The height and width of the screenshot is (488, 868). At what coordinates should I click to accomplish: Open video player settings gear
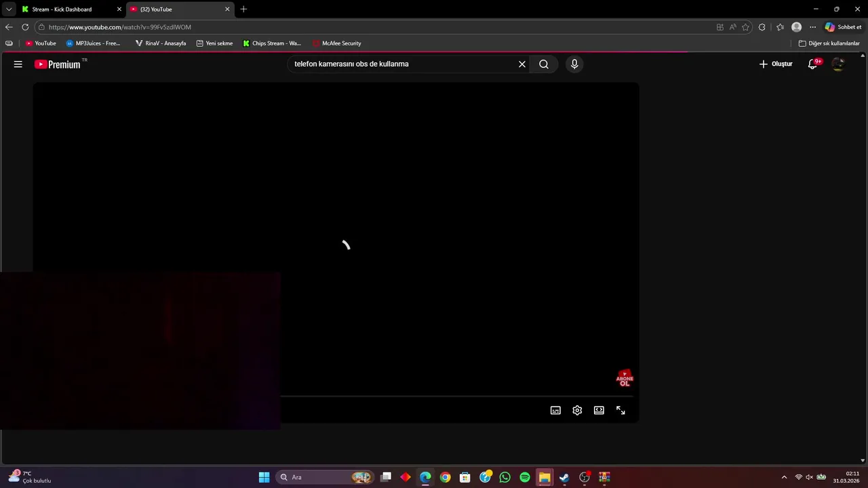577,410
